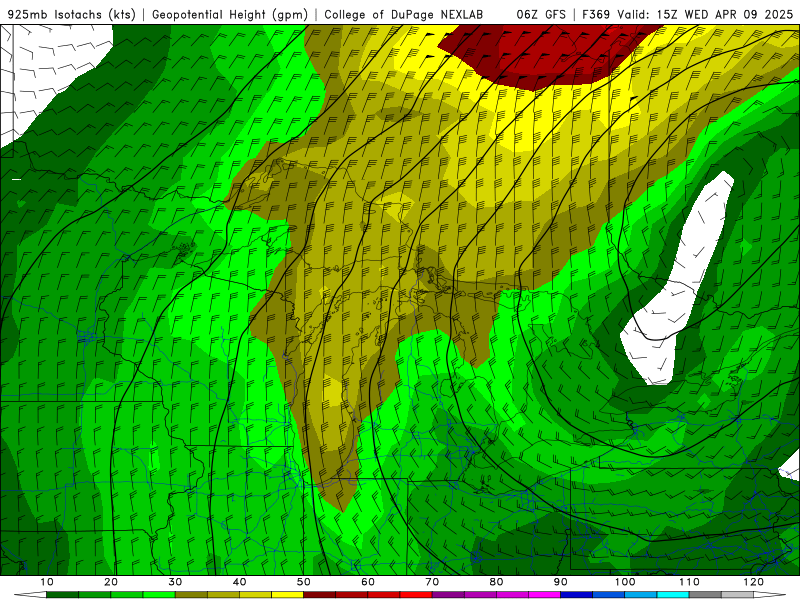
Task: Click the '30' legend scale label
Action: (x=175, y=582)
